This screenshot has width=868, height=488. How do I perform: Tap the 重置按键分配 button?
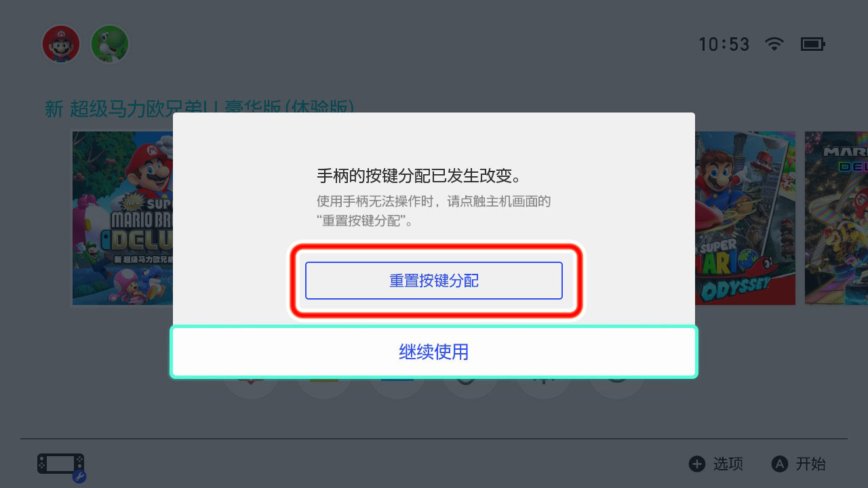(434, 281)
